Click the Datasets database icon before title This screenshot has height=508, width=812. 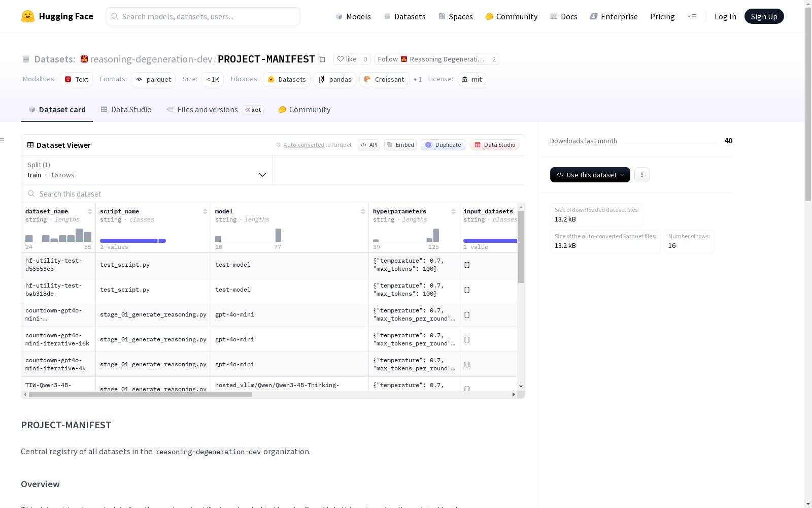[x=26, y=59]
